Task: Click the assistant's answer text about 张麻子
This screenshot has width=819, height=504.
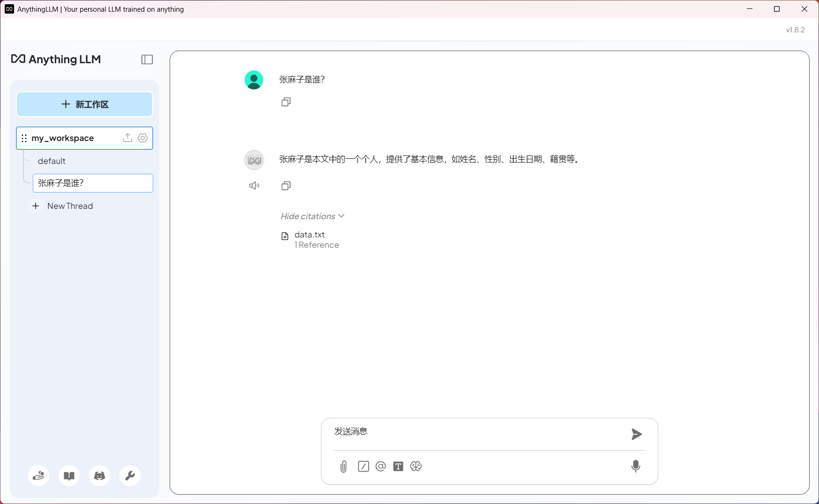Action: 430,159
